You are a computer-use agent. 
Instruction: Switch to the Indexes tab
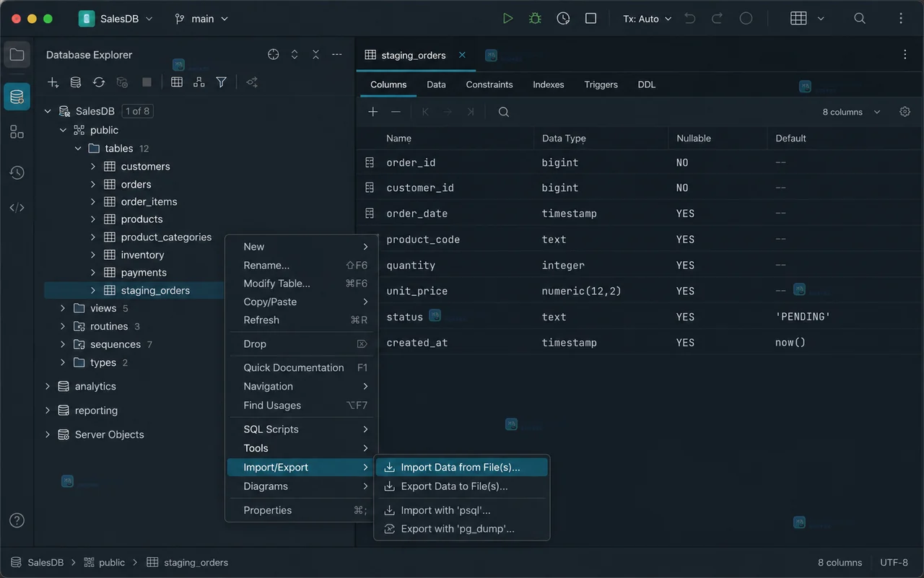point(549,84)
